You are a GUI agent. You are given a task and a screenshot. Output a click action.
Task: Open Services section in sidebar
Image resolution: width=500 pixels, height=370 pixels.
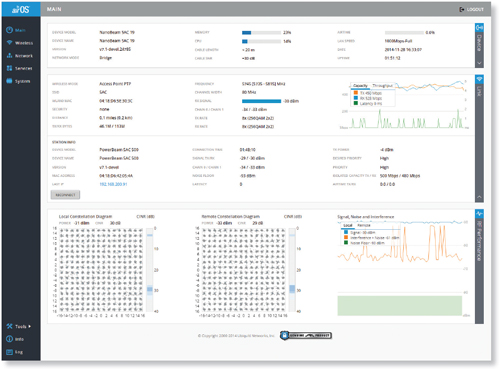tap(19, 68)
